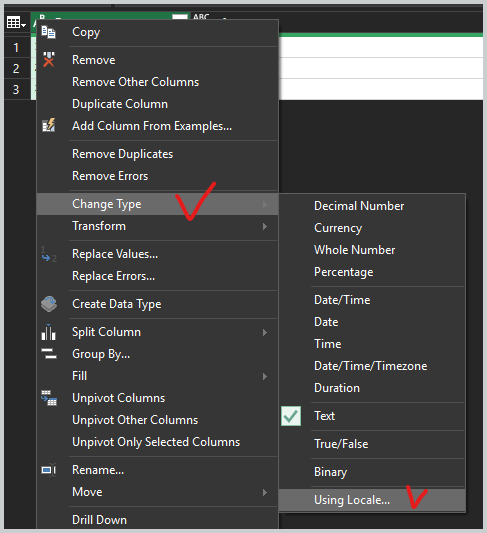Choose Whole Number data type
The width and height of the screenshot is (487, 533).
pyautogui.click(x=354, y=250)
